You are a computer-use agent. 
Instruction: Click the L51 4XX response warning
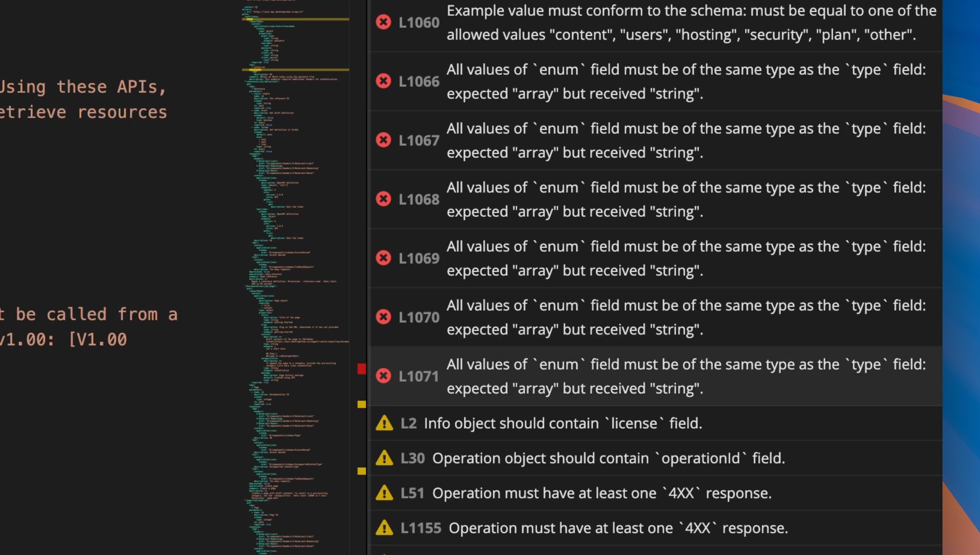point(601,493)
